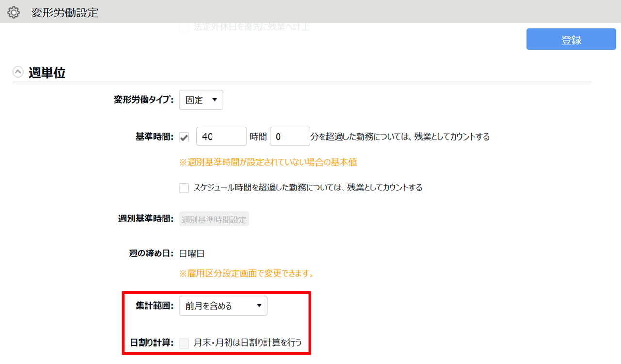Click the 週単位 section heading
Screen dimensions: 621x364
point(47,73)
